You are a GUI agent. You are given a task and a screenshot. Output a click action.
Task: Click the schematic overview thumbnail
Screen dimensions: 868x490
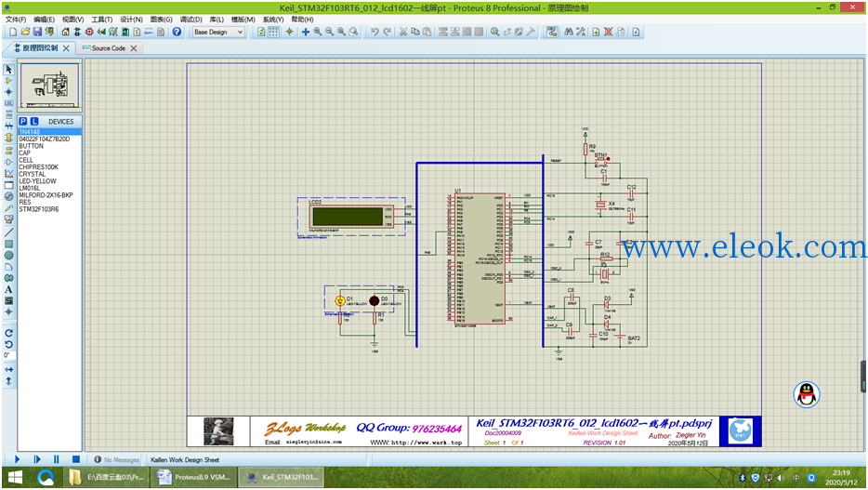tap(50, 86)
